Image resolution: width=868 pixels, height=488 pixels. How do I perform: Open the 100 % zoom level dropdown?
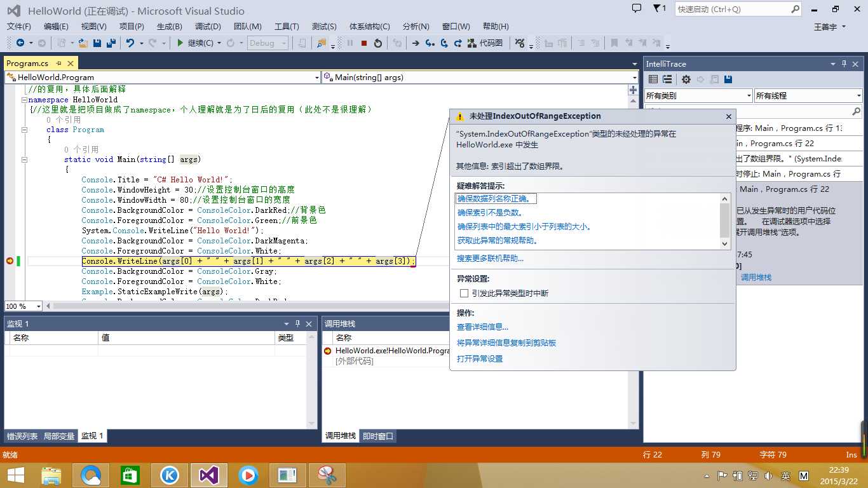(x=38, y=306)
